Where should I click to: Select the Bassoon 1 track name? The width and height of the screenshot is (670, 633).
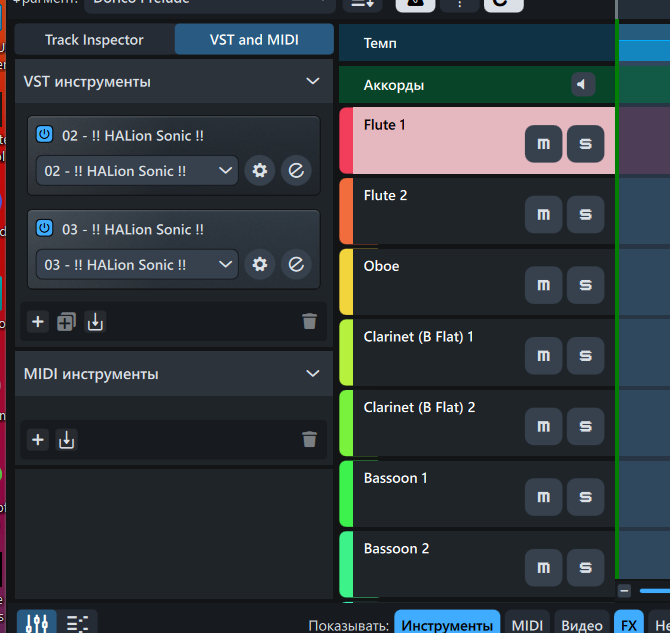point(395,478)
